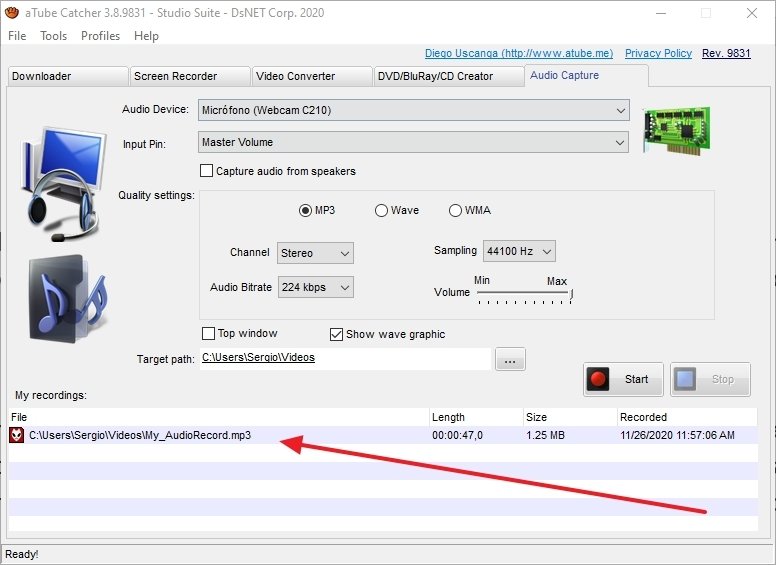Image resolution: width=776 pixels, height=565 pixels.
Task: Select the My_AudioRecord.mp3 recording row
Action: coord(383,435)
